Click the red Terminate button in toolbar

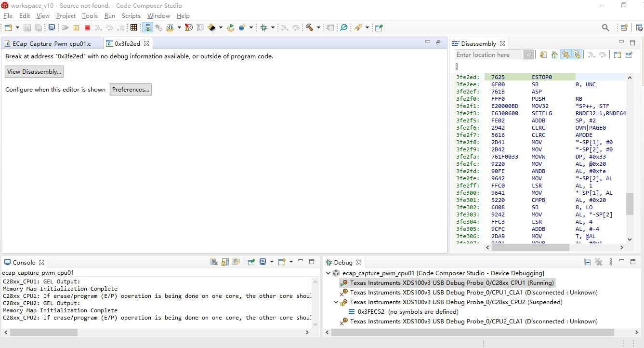87,28
